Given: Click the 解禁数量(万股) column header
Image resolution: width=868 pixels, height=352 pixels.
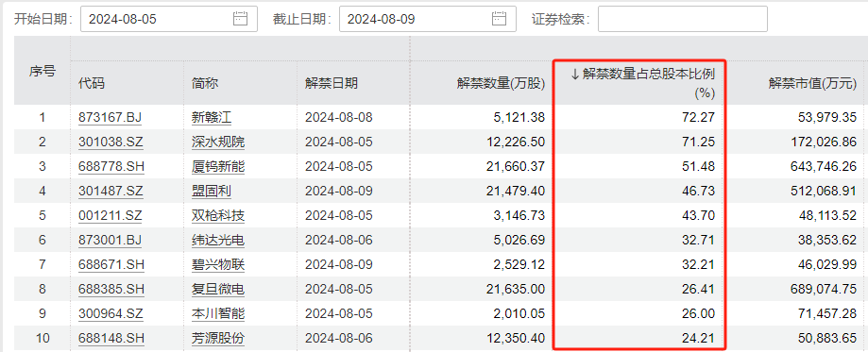Looking at the screenshot, I should click(501, 84).
